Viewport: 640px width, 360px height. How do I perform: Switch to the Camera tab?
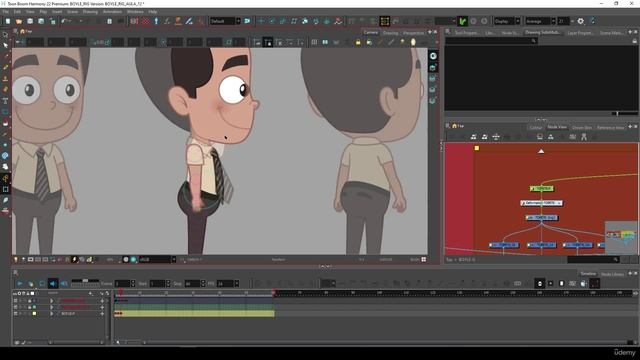(x=371, y=32)
